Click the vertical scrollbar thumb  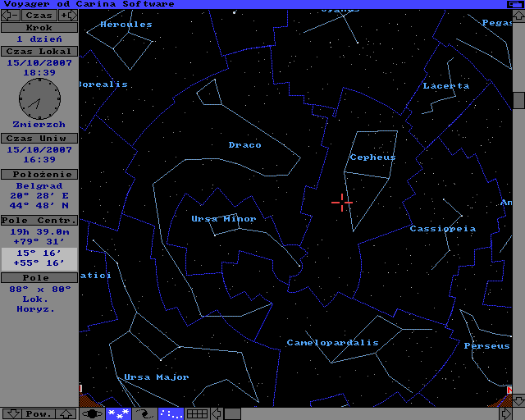pos(518,100)
